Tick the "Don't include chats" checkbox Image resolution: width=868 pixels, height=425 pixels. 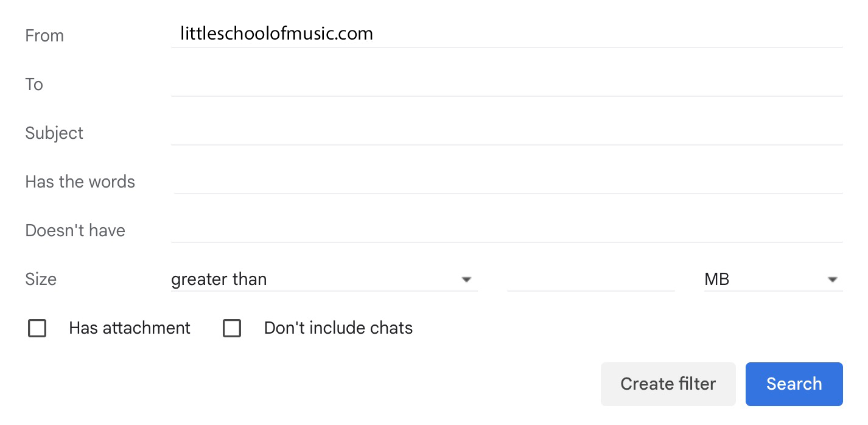tap(232, 328)
